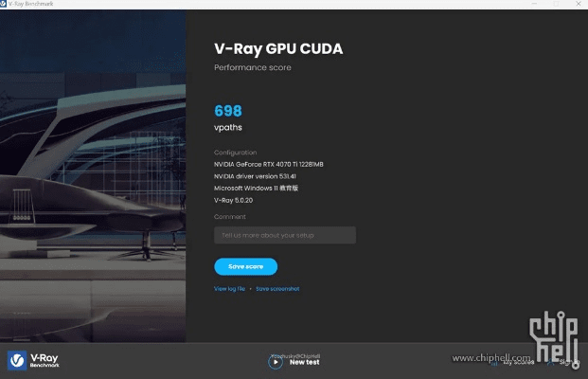Maximize the V-Ray Benchmark window
The image size is (588, 379).
557,5
